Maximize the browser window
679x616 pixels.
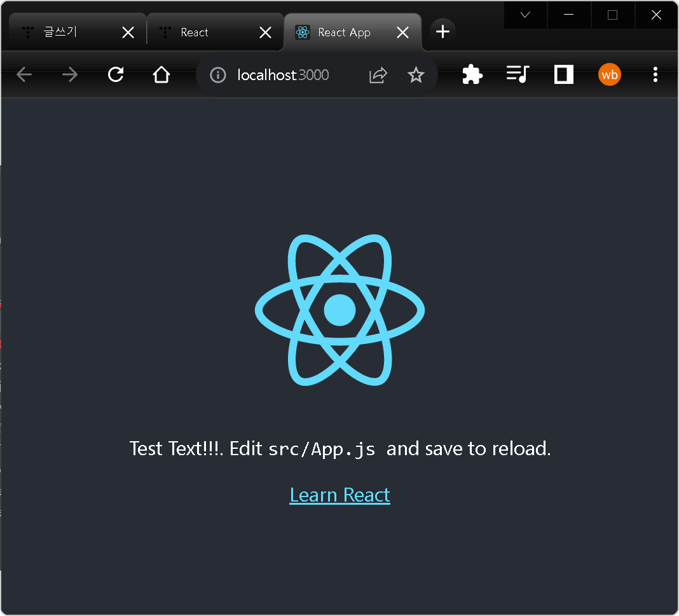[613, 15]
